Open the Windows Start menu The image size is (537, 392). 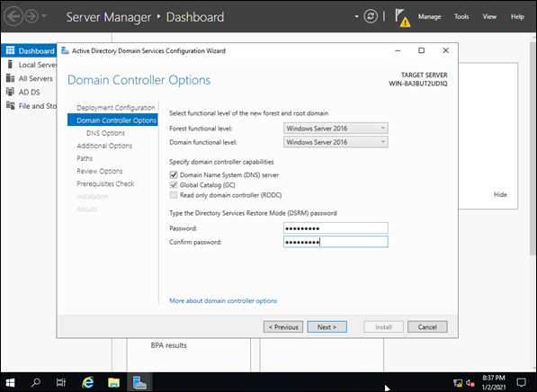(10, 382)
